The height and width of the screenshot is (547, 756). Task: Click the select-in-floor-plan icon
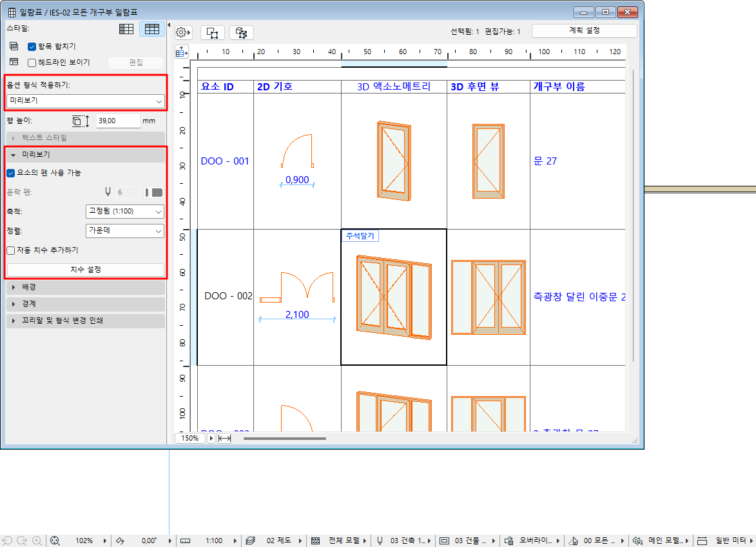[212, 32]
